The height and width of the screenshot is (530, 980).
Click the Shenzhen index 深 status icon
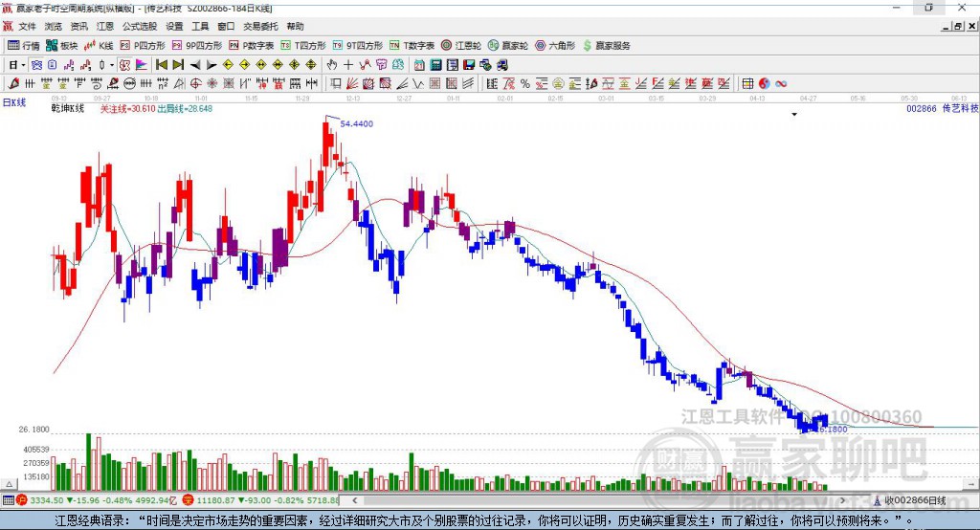coord(189,500)
